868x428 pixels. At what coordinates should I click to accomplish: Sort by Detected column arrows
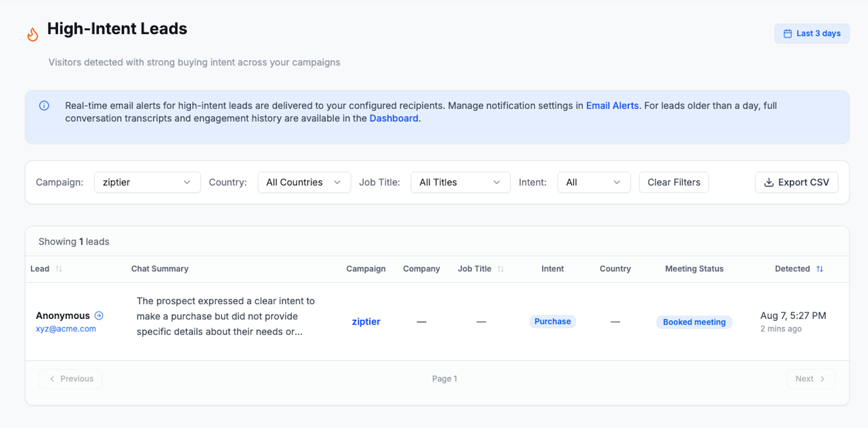tap(820, 269)
